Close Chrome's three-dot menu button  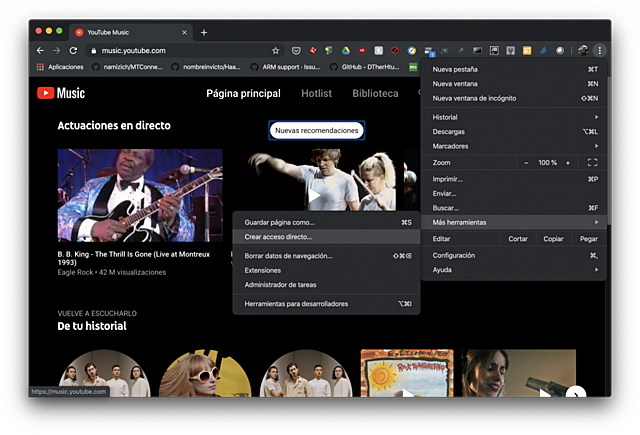[600, 51]
